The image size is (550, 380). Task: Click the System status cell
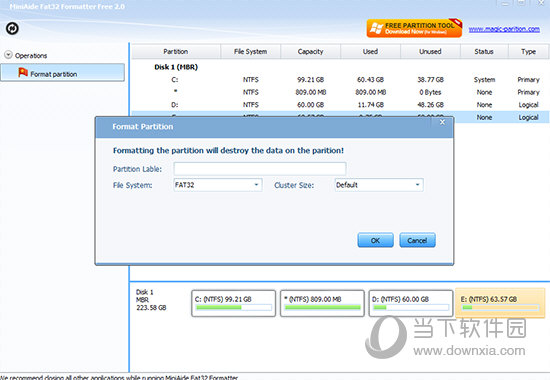tap(484, 80)
